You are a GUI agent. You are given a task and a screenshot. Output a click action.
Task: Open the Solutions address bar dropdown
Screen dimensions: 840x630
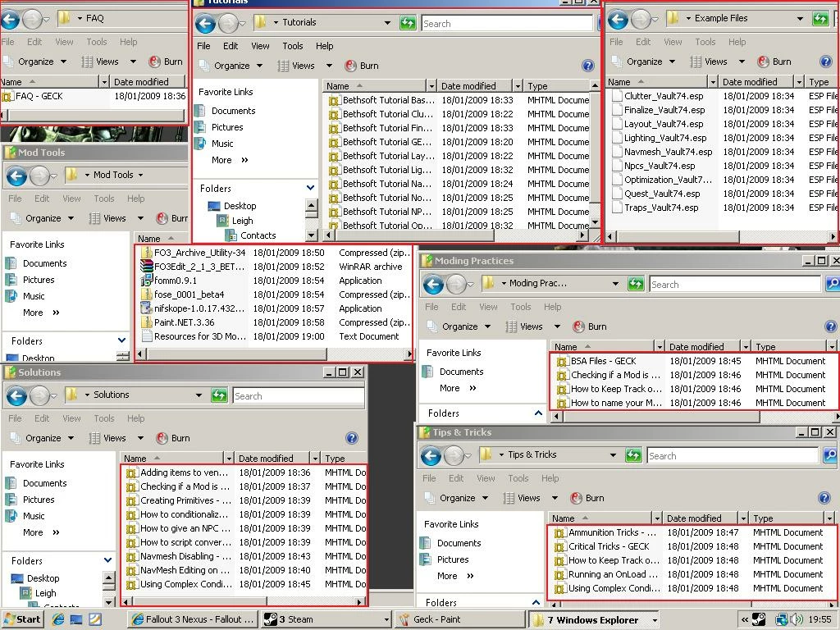[x=199, y=395]
